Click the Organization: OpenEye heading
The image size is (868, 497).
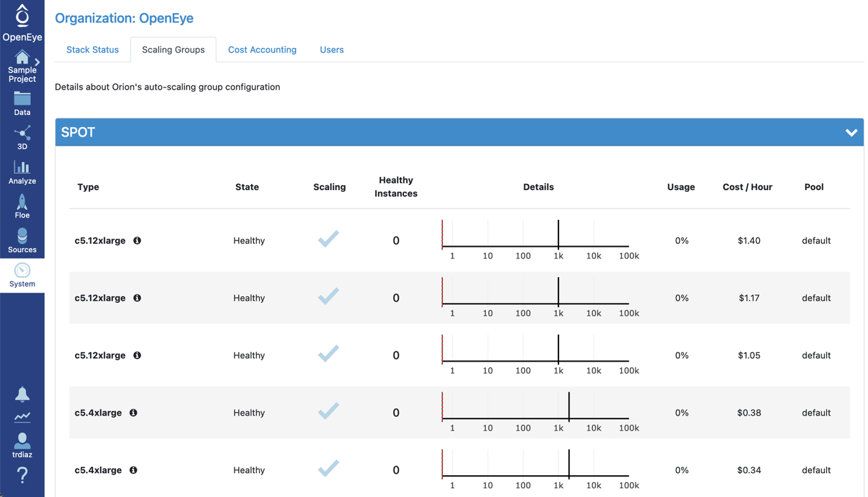pos(124,18)
